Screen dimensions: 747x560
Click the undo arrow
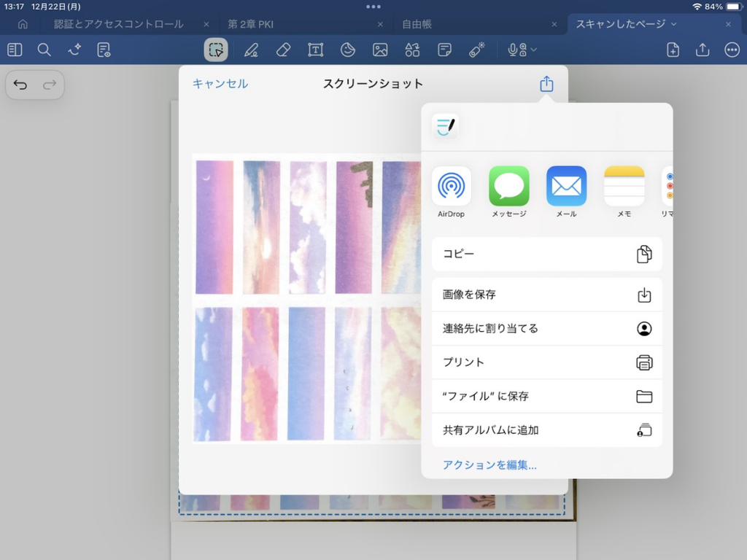click(x=20, y=85)
